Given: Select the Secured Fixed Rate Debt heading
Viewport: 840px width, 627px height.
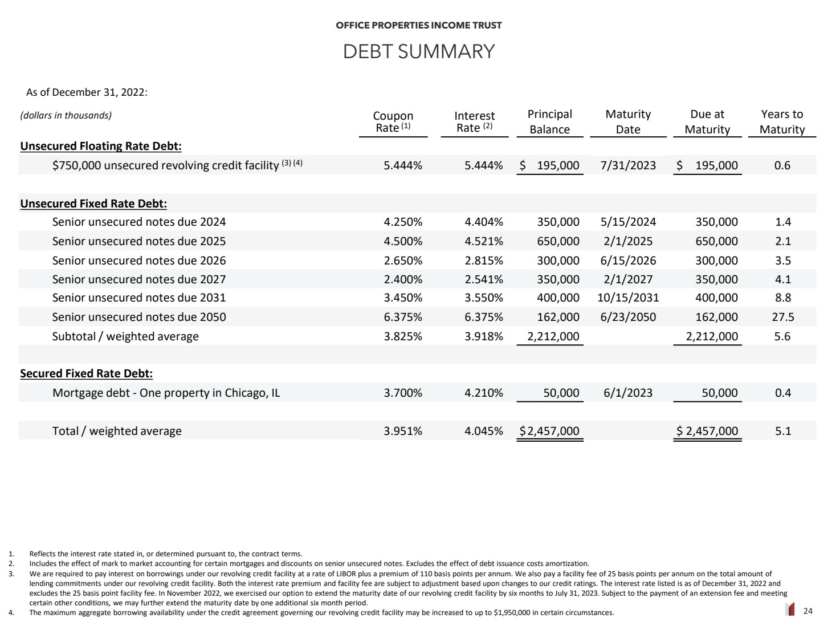Looking at the screenshot, I should [x=87, y=373].
